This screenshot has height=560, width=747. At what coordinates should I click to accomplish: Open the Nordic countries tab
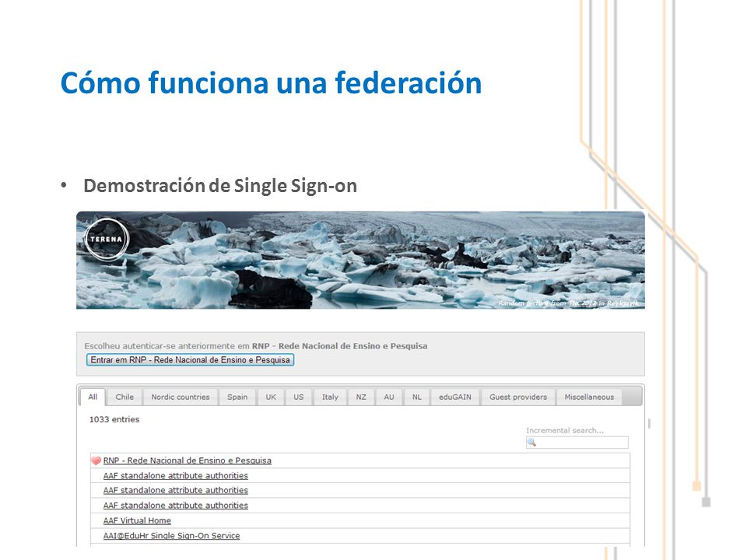point(180,397)
